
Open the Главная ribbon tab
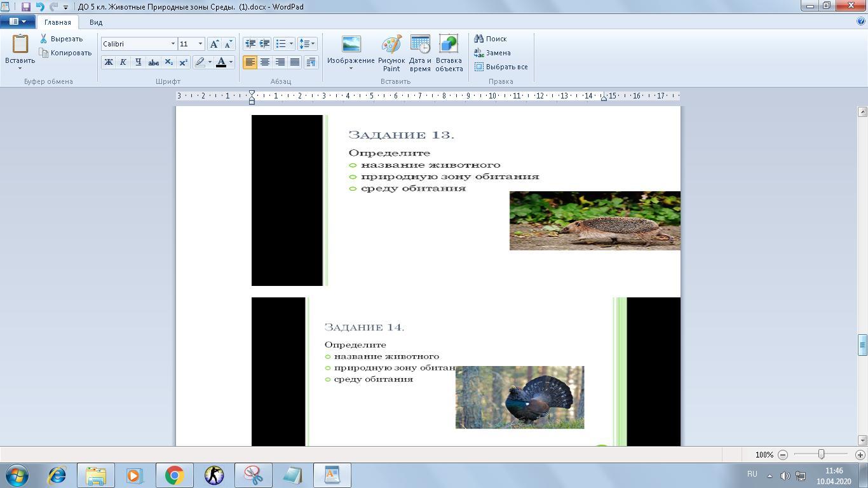pos(57,22)
